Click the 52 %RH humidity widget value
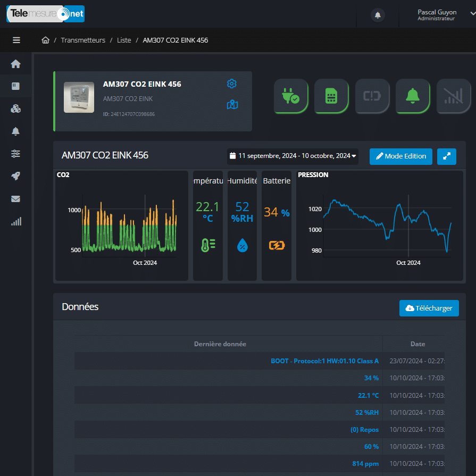Image resolution: width=476 pixels, height=476 pixels. [242, 212]
